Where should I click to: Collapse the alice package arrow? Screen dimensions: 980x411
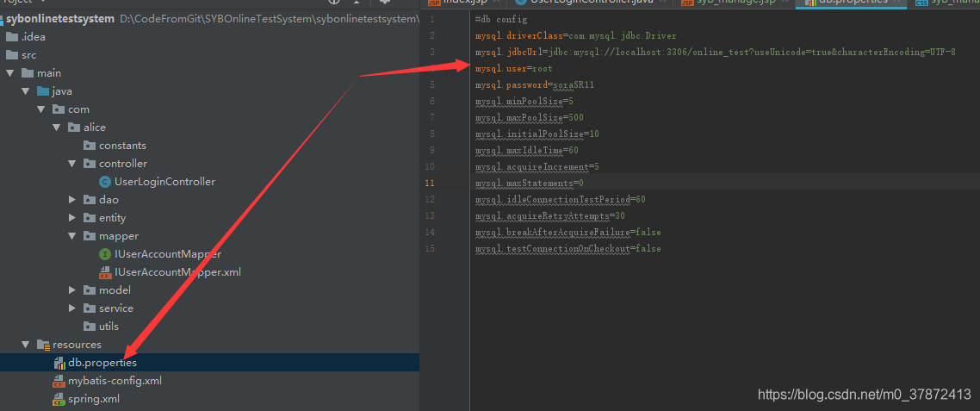coord(57,128)
